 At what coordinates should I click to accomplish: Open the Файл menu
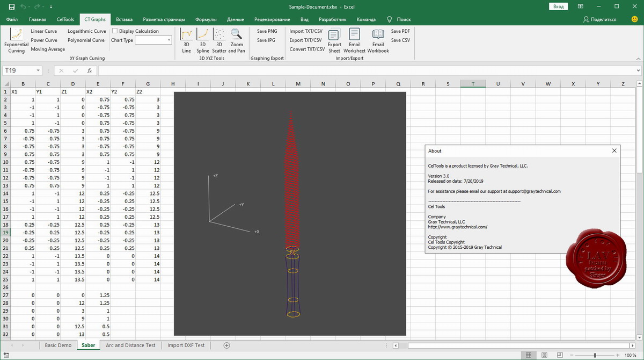pyautogui.click(x=12, y=19)
